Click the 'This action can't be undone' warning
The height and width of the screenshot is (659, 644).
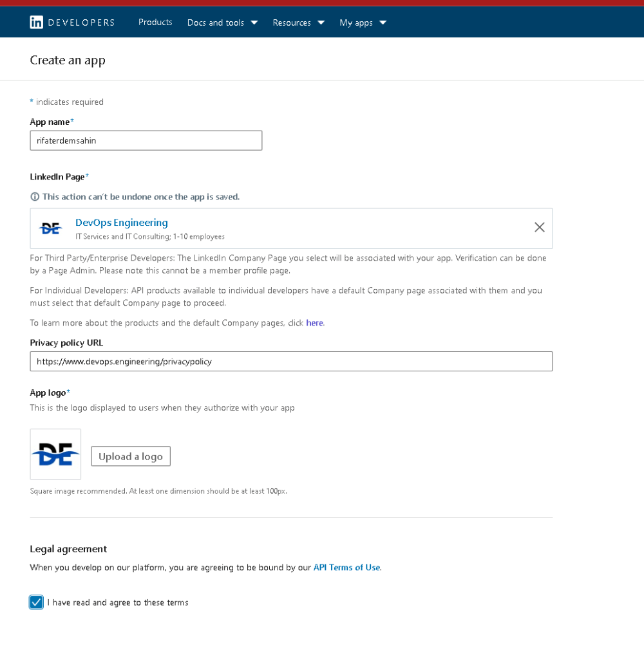pos(141,197)
